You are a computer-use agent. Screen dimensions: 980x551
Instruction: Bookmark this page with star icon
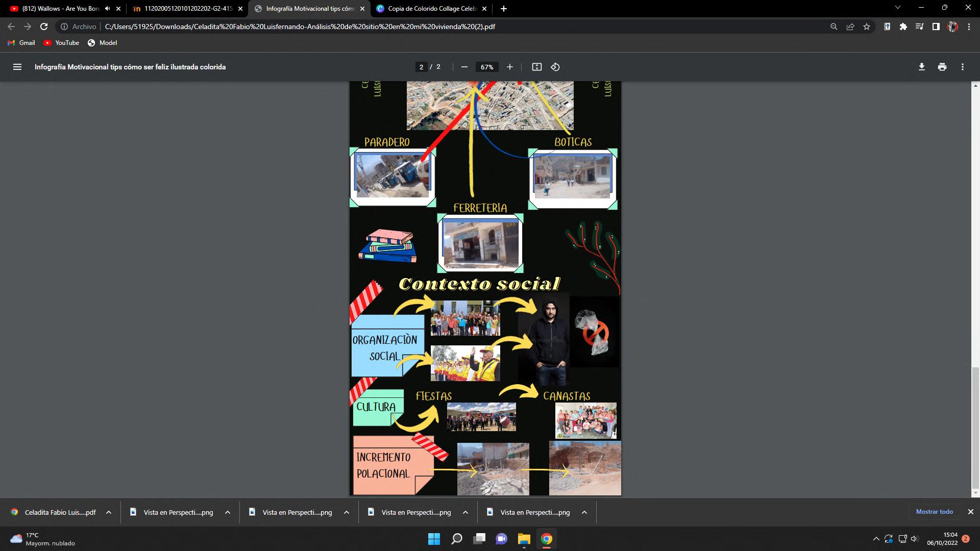point(867,27)
